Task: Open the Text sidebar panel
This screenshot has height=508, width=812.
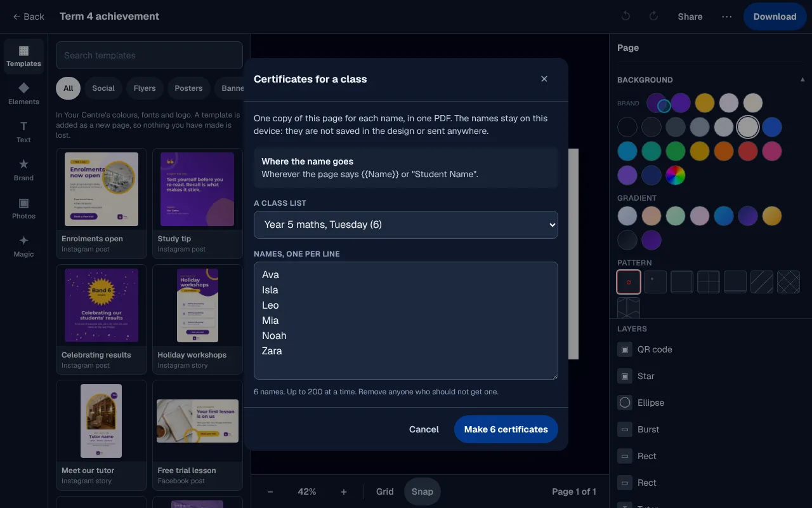Action: 23,132
